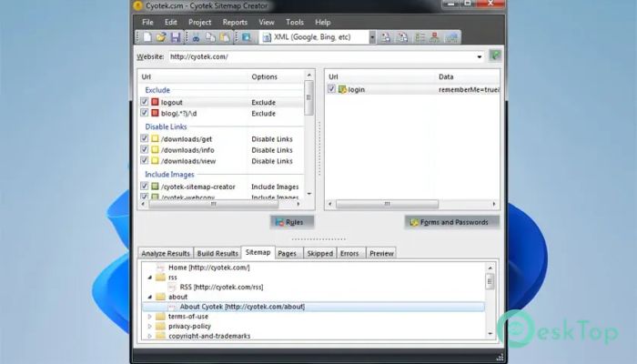Image resolution: width=637 pixels, height=364 pixels.
Task: Open the Website URL dropdown arrow
Action: click(480, 56)
